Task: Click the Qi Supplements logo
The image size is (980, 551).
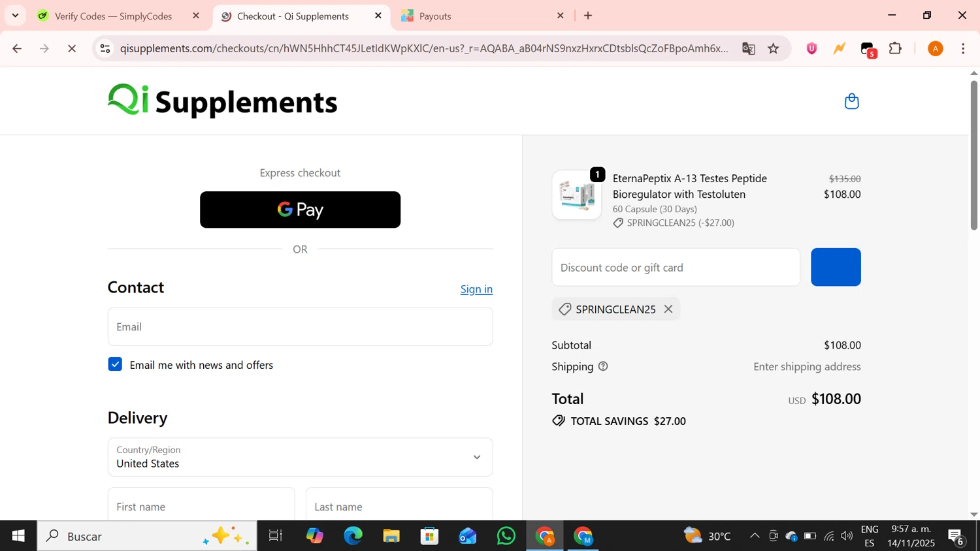Action: 222,101
